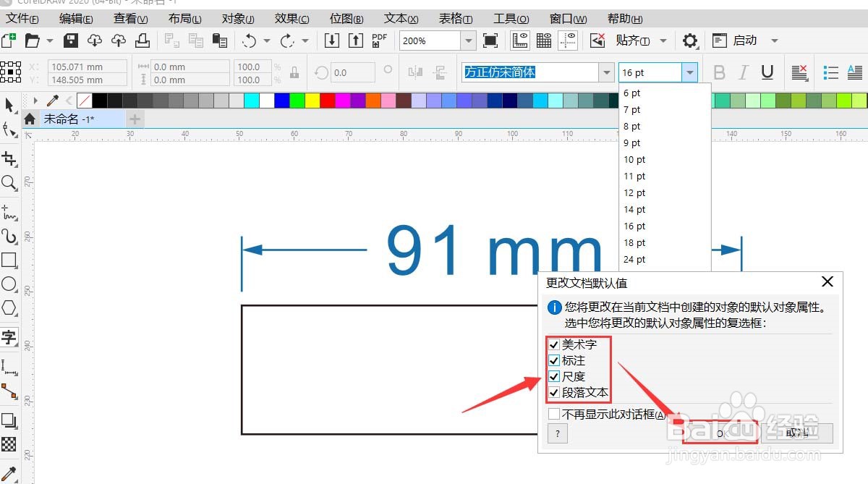The height and width of the screenshot is (484, 868).
Task: Click the Import icon
Action: pos(332,41)
